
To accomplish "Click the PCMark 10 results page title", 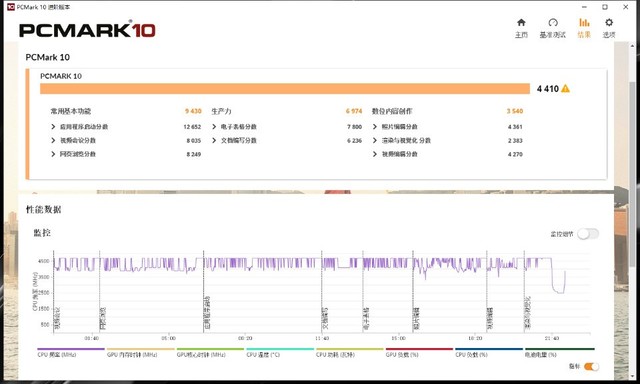I will pyautogui.click(x=48, y=57).
